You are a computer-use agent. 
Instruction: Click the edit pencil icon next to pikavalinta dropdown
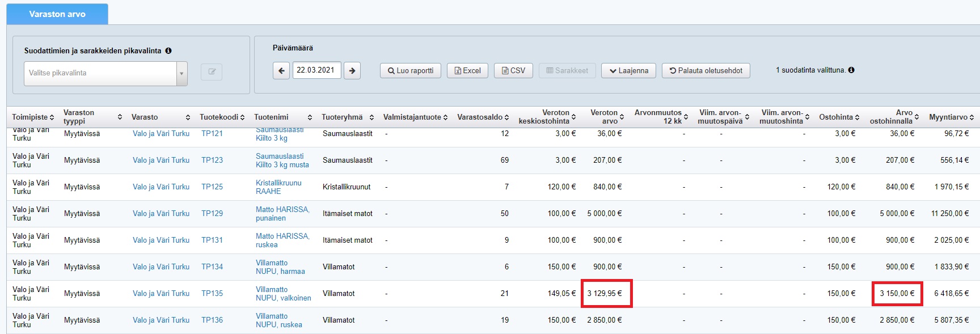(212, 72)
